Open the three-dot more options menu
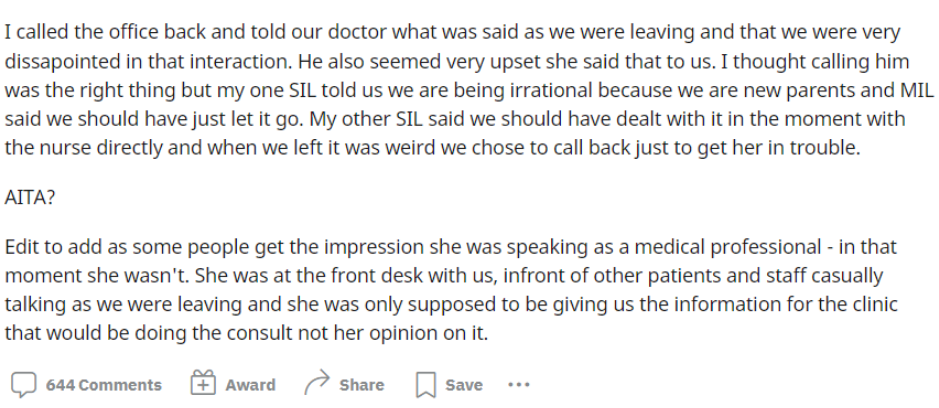Viewport: 939px width, 408px height. click(519, 385)
